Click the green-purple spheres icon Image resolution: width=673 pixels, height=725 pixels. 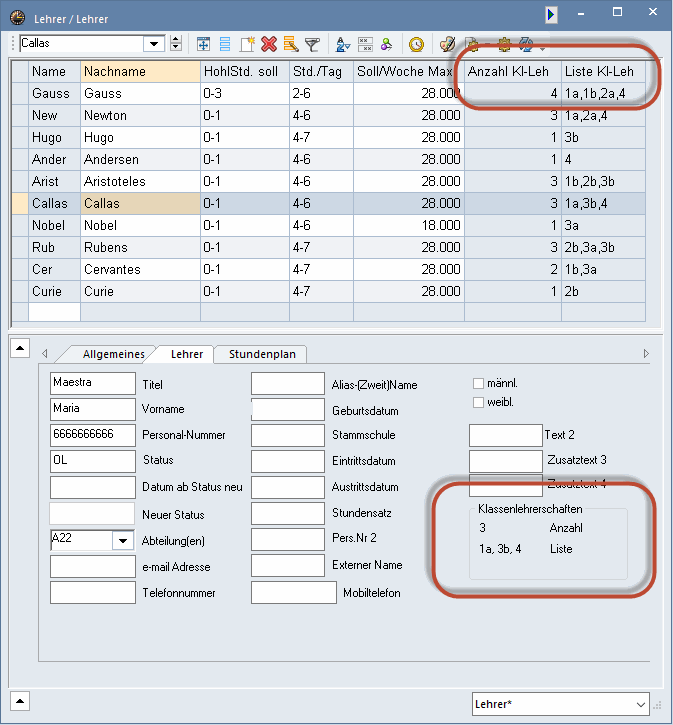(386, 44)
